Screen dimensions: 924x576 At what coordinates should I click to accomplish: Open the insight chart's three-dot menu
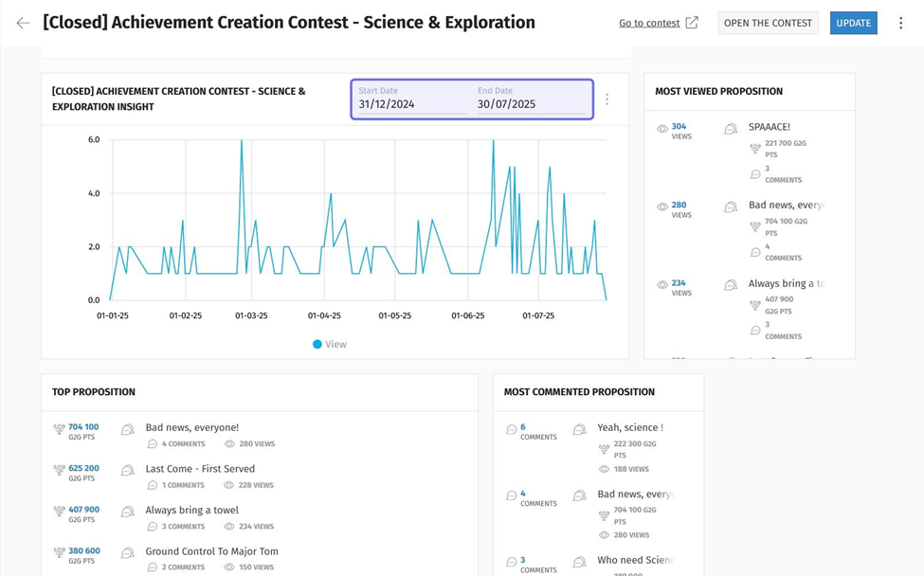coord(607,99)
